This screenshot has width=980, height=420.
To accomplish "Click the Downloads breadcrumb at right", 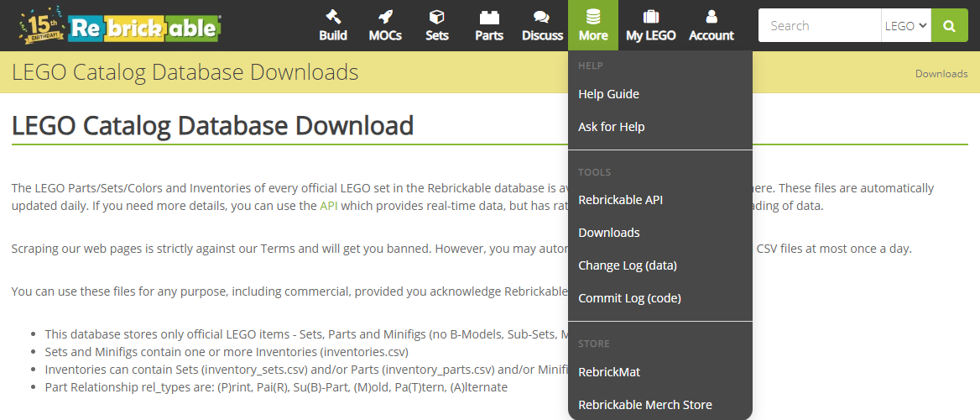I will point(941,74).
